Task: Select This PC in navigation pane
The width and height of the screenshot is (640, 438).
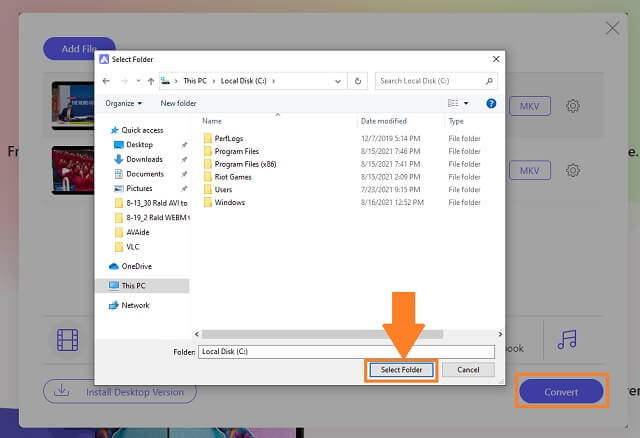Action: [x=142, y=285]
